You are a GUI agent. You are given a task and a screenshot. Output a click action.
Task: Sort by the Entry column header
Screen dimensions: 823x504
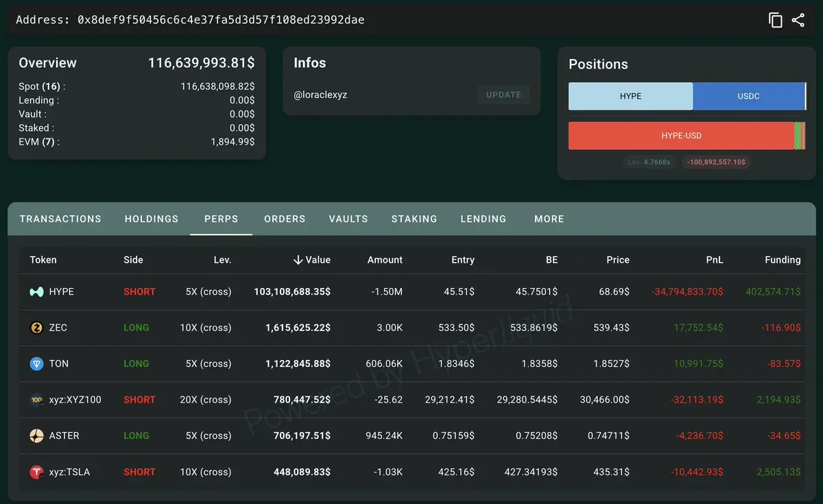coord(463,260)
